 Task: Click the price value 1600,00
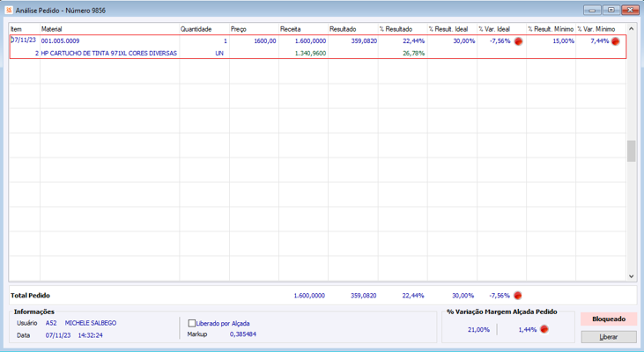pyautogui.click(x=265, y=41)
